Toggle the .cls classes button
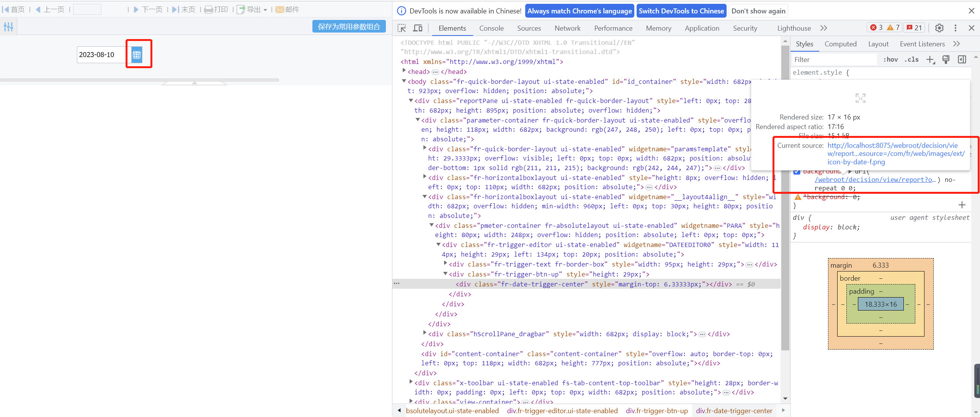This screenshot has height=417, width=980. [911, 60]
